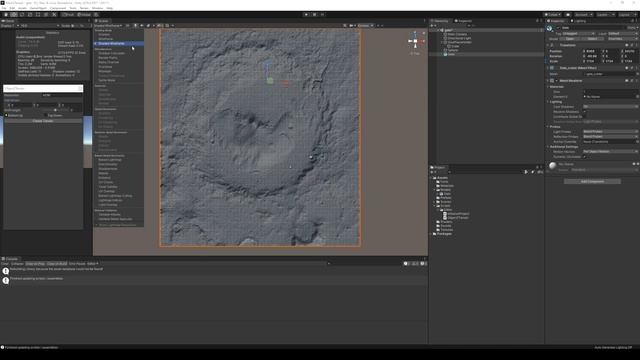This screenshot has height=360, width=640.
Task: Toggle 2D mode in the Scene view
Action: coord(127,26)
